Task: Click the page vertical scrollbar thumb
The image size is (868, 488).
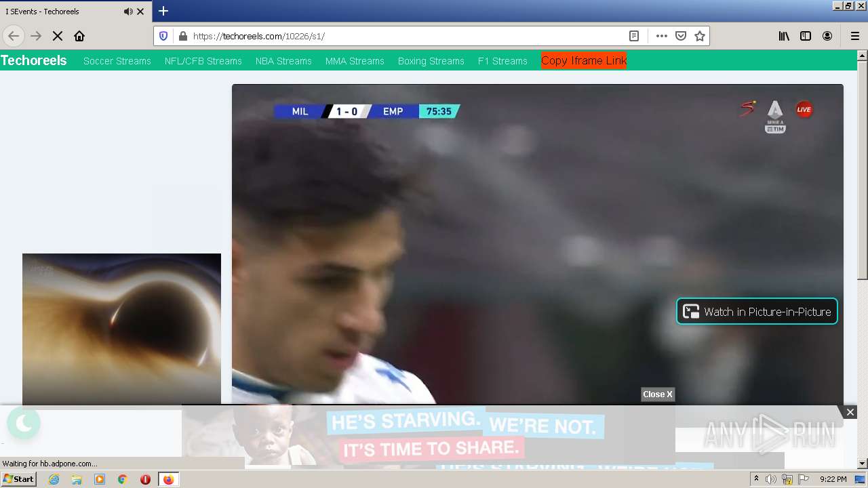Action: 862,170
